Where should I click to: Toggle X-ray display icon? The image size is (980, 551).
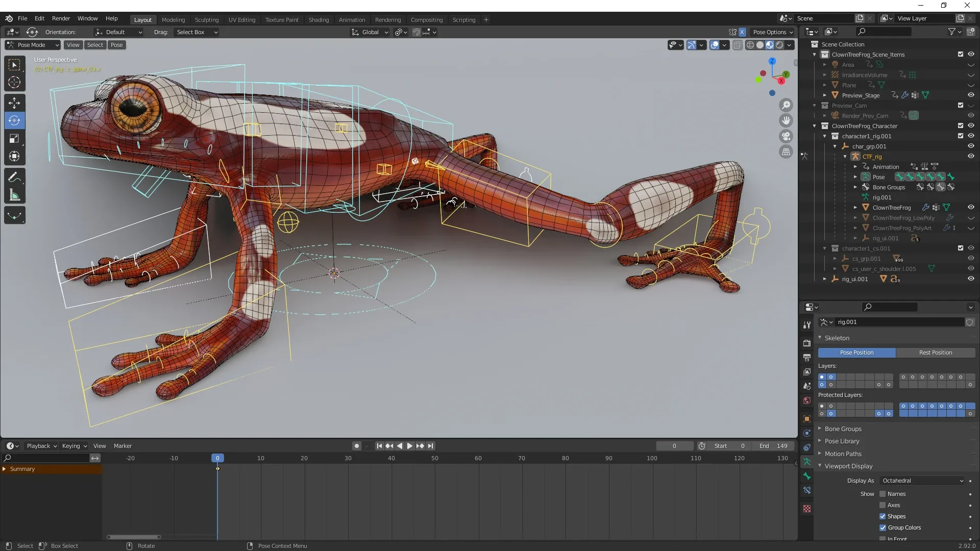[738, 45]
